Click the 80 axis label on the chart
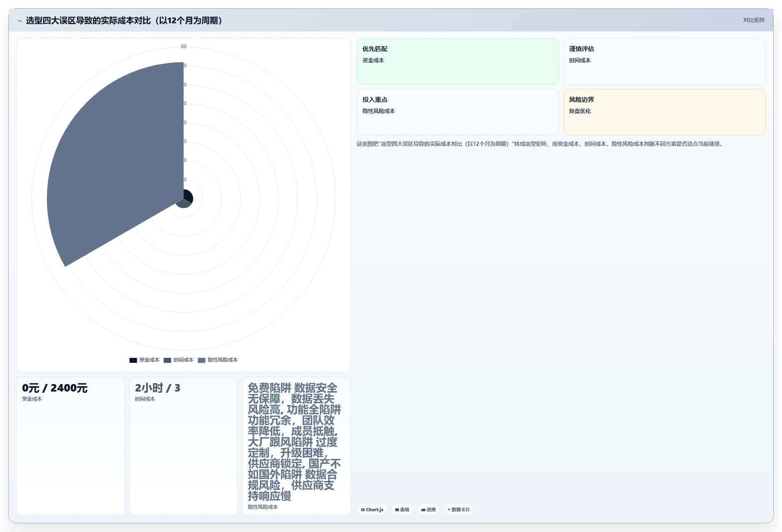 click(x=183, y=47)
